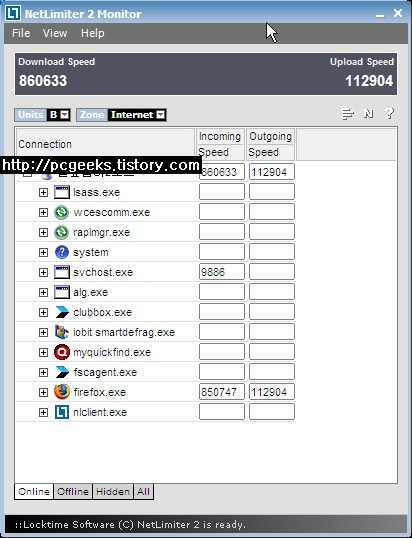Open the File menu
The height and width of the screenshot is (538, 412).
[21, 33]
